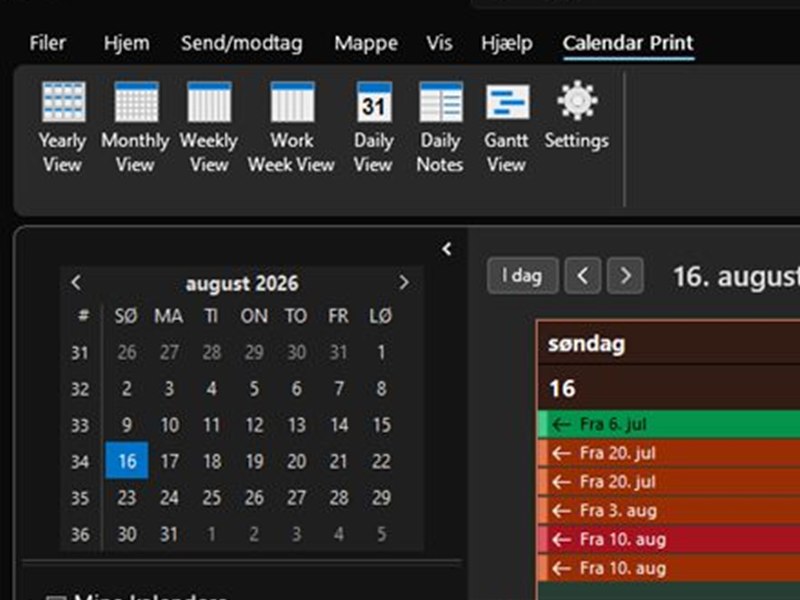The height and width of the screenshot is (600, 800).
Task: Open the Daily View print layout
Action: [373, 128]
